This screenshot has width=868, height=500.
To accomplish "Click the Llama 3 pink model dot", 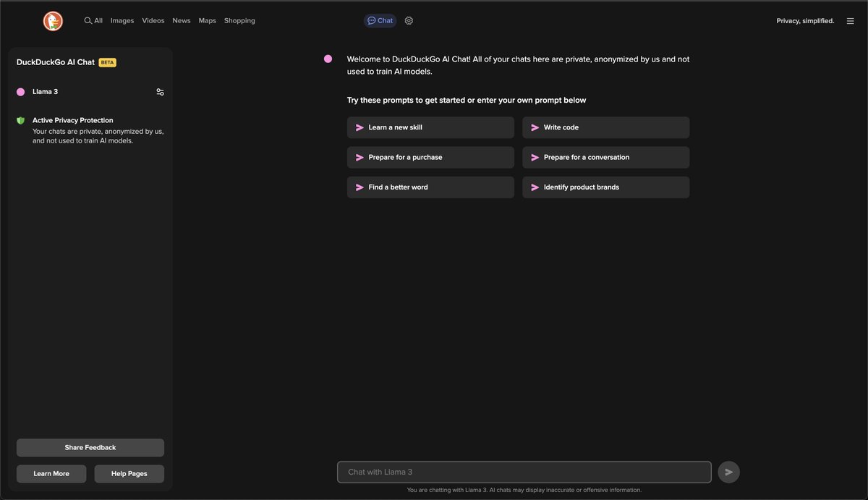I will (20, 92).
